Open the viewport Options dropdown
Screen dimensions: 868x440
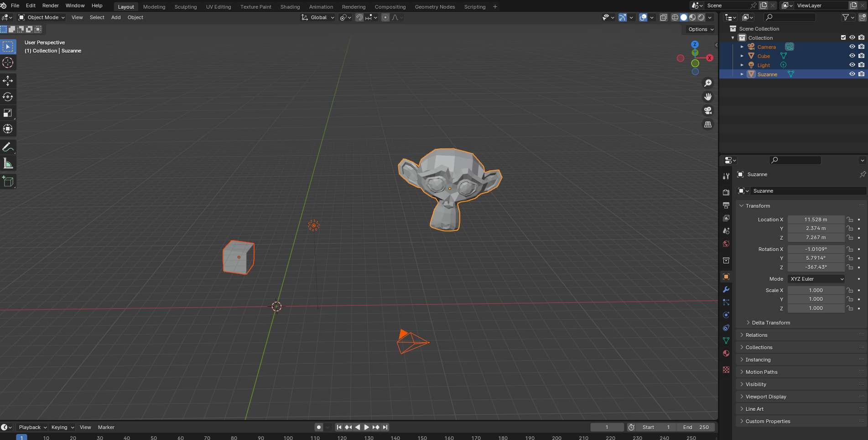pos(701,29)
